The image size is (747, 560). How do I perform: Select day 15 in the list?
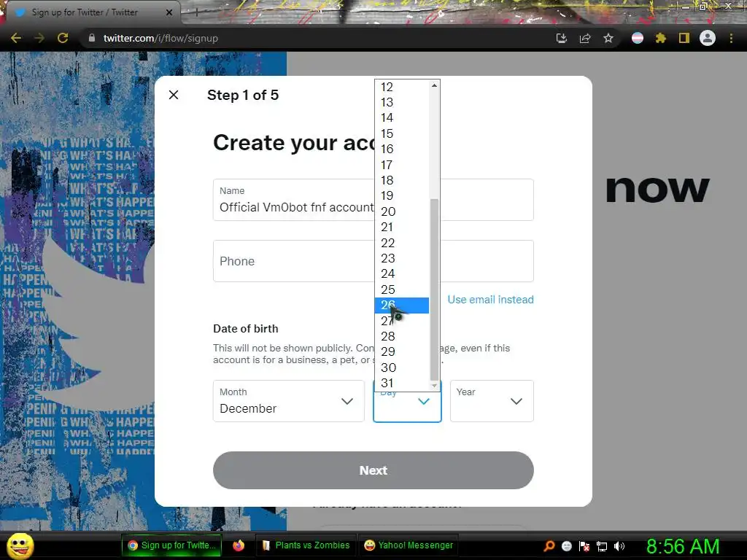pyautogui.click(x=402, y=134)
